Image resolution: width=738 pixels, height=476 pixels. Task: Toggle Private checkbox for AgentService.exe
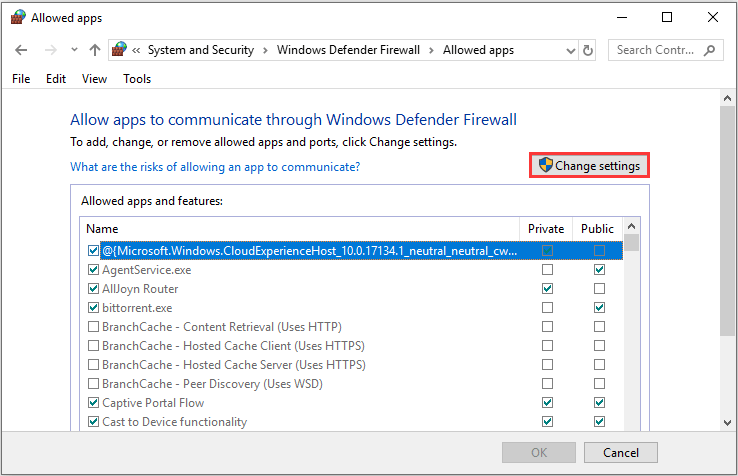(547, 270)
